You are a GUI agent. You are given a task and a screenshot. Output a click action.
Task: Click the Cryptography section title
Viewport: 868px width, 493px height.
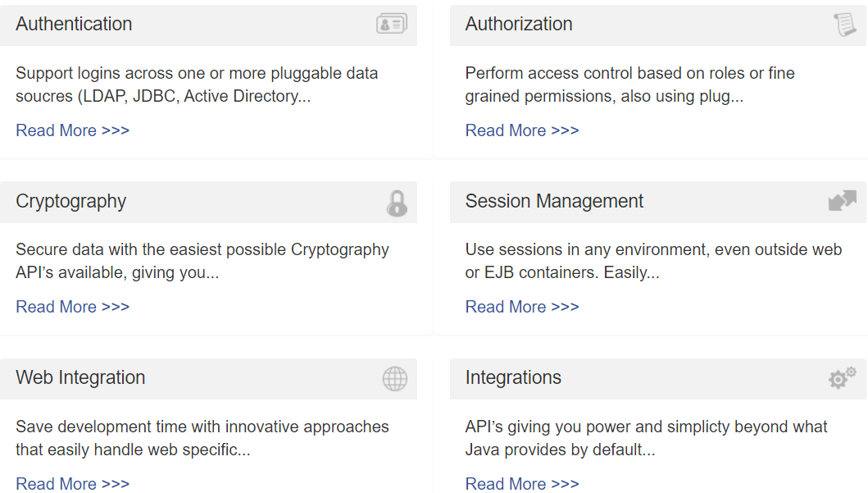click(x=70, y=202)
